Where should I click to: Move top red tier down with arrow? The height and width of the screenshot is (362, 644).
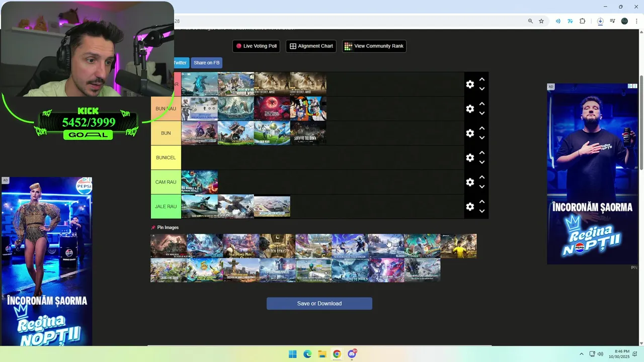(482, 89)
